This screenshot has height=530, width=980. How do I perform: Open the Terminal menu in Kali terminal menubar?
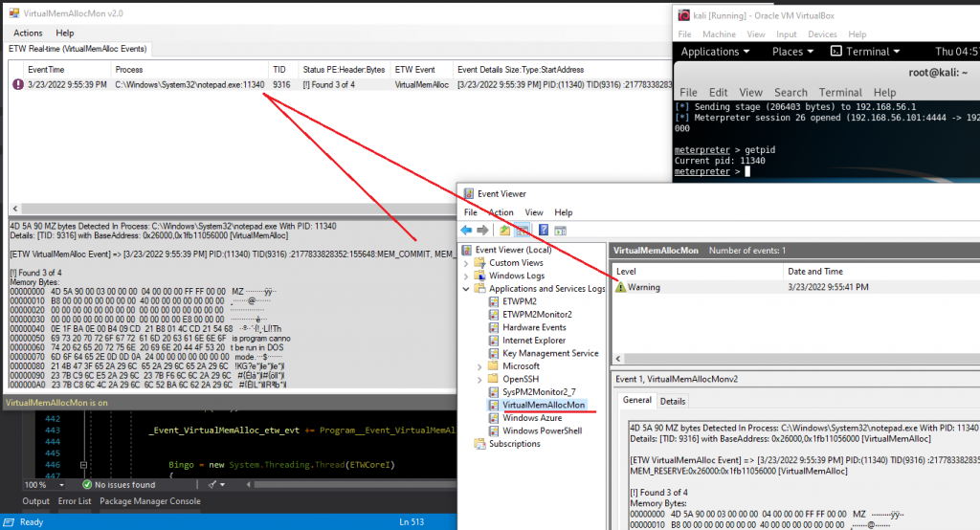840,92
